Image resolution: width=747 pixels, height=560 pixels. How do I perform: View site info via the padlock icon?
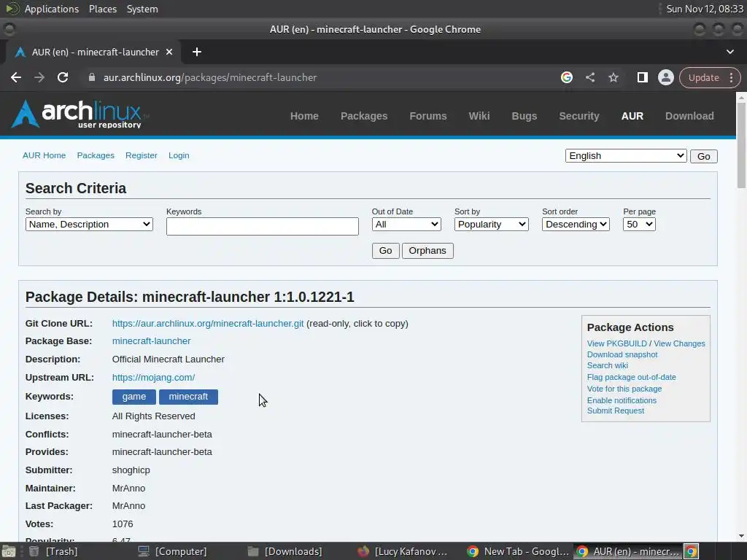tap(92, 77)
